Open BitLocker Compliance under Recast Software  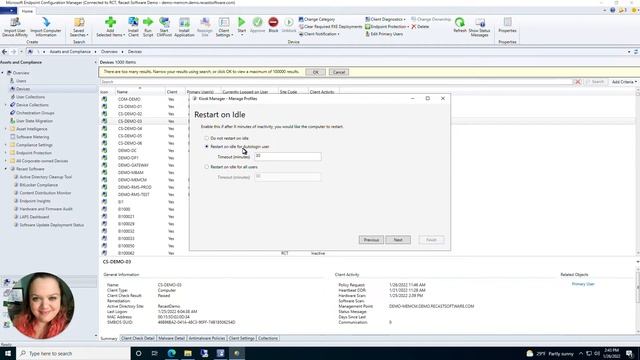(38, 185)
